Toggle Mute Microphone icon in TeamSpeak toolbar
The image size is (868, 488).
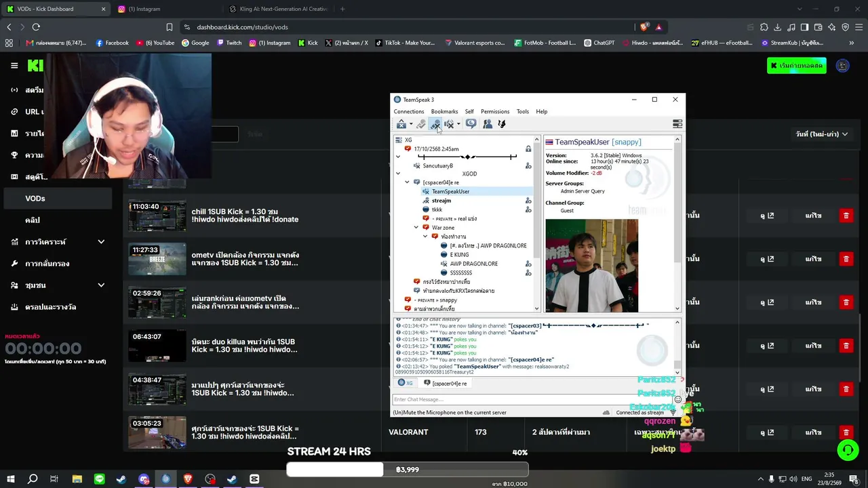(x=435, y=124)
